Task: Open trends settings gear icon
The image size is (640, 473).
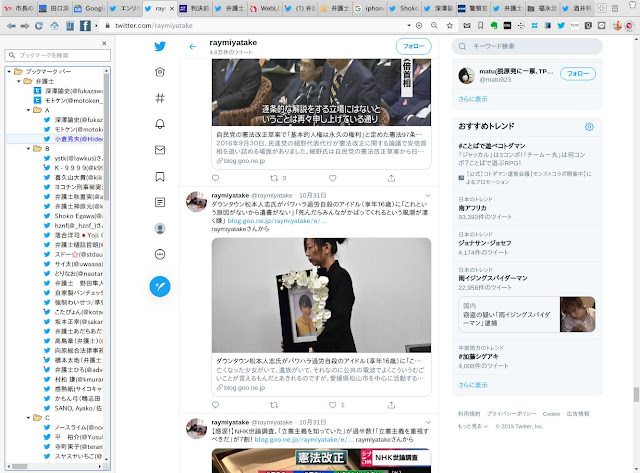Action: click(x=589, y=127)
